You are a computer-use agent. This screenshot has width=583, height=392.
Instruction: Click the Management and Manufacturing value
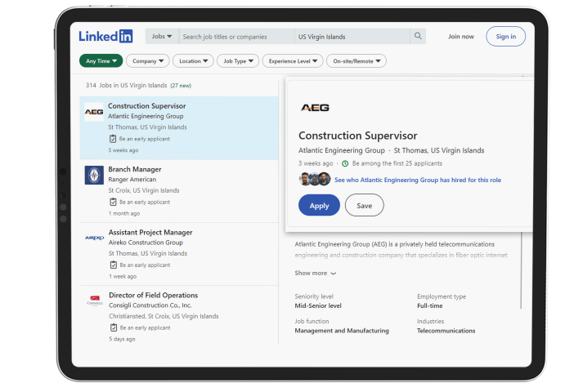[x=342, y=331]
